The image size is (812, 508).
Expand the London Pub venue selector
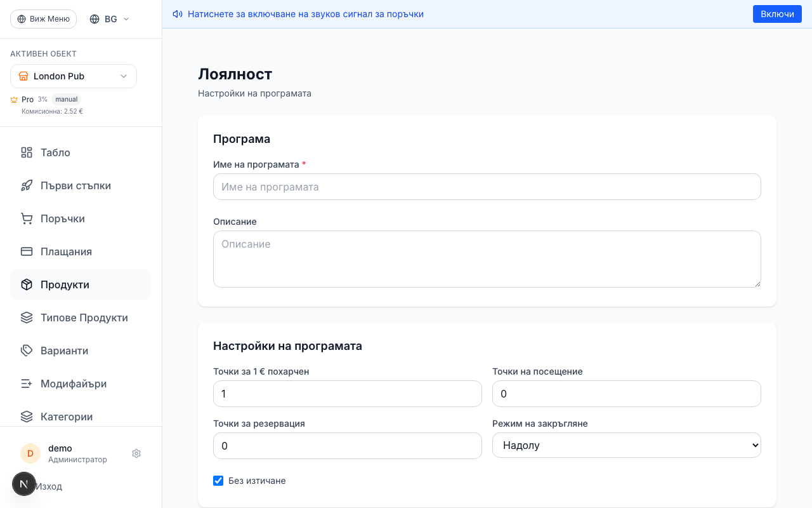click(74, 76)
